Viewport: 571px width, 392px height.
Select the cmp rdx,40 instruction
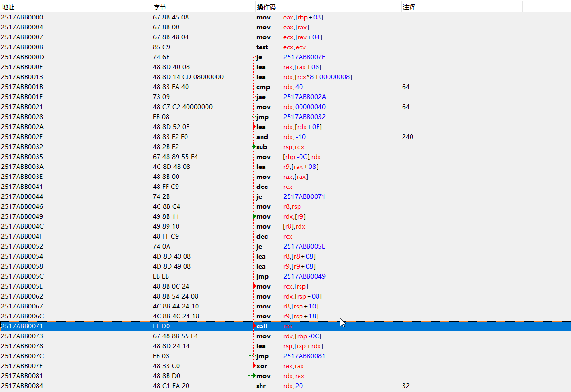click(x=280, y=87)
